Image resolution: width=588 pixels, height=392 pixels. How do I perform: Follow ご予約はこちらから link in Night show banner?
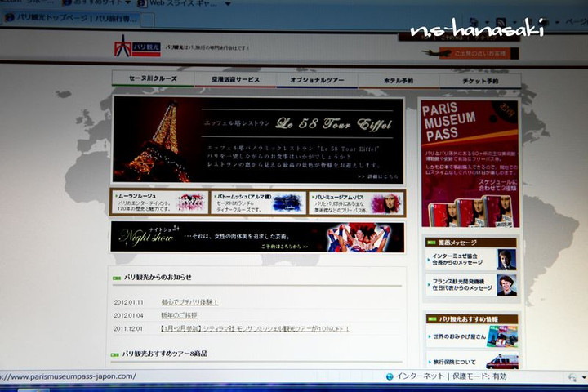pos(285,247)
